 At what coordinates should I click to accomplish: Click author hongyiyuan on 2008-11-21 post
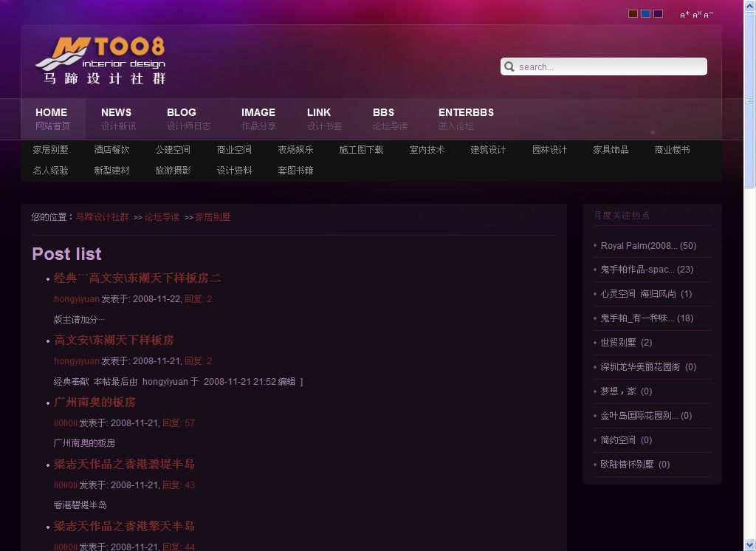coord(77,361)
